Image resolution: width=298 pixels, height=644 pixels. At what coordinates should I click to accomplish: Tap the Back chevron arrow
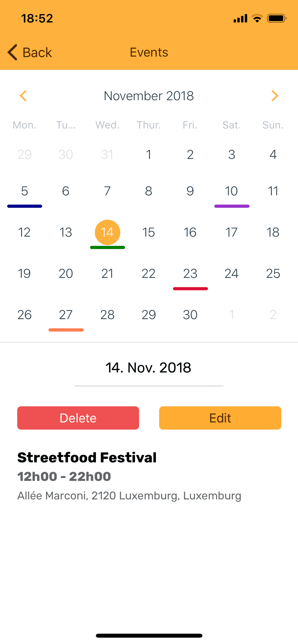(x=12, y=52)
